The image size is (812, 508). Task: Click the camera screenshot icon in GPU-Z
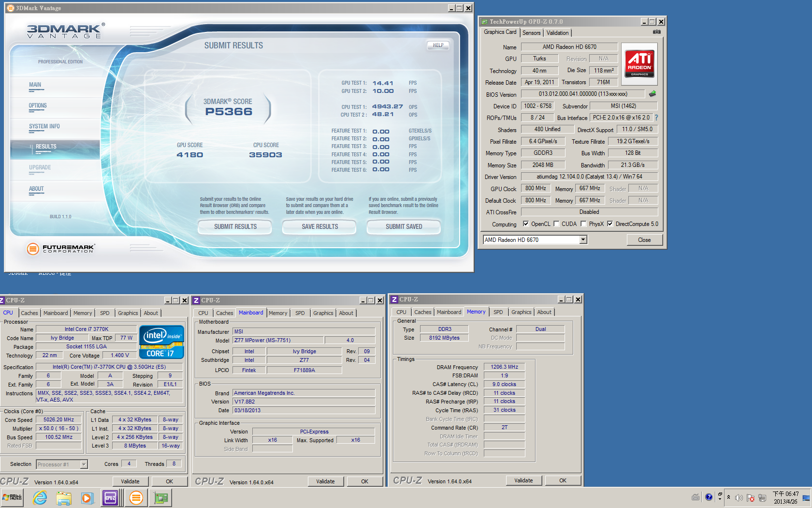pos(656,32)
